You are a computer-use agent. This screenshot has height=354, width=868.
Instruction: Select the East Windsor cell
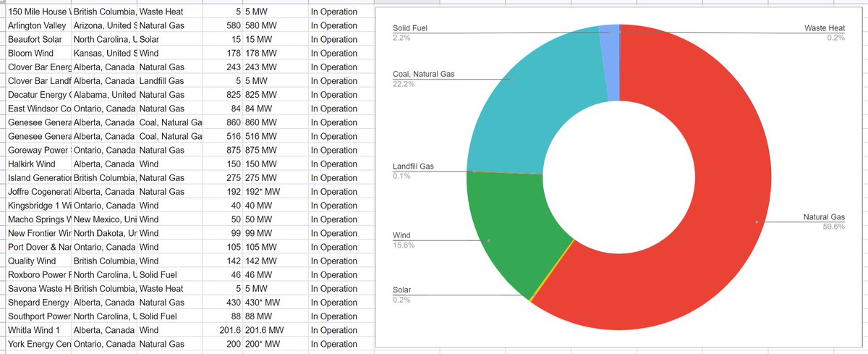click(38, 109)
